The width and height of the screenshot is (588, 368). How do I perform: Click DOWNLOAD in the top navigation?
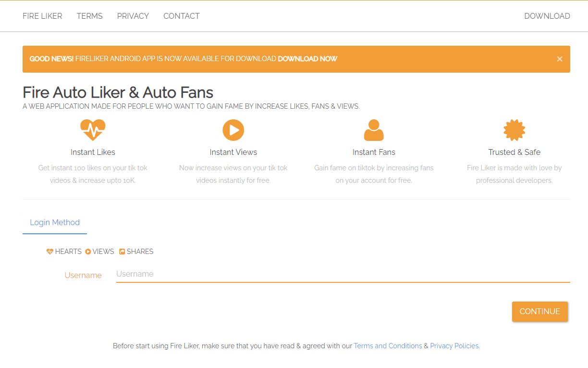coord(547,16)
